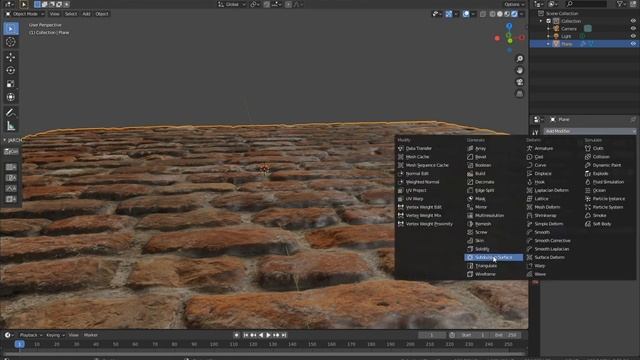Image resolution: width=640 pixels, height=360 pixels.
Task: Toggle X-ray display in viewport header
Action: click(x=483, y=14)
